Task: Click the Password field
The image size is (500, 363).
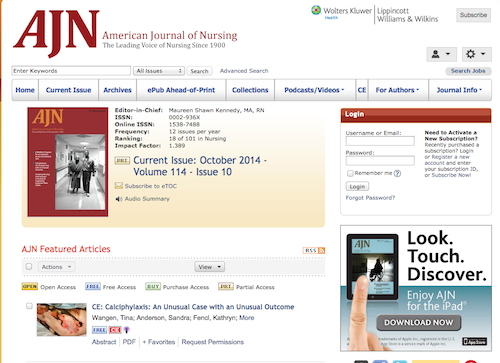Action: point(380,161)
